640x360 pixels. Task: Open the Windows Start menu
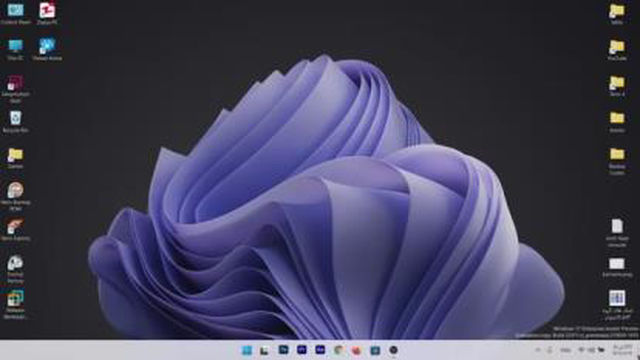[x=247, y=350]
